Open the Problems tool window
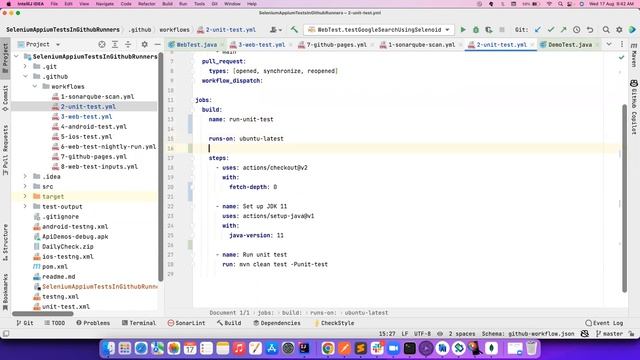The image size is (640, 360). click(93, 323)
